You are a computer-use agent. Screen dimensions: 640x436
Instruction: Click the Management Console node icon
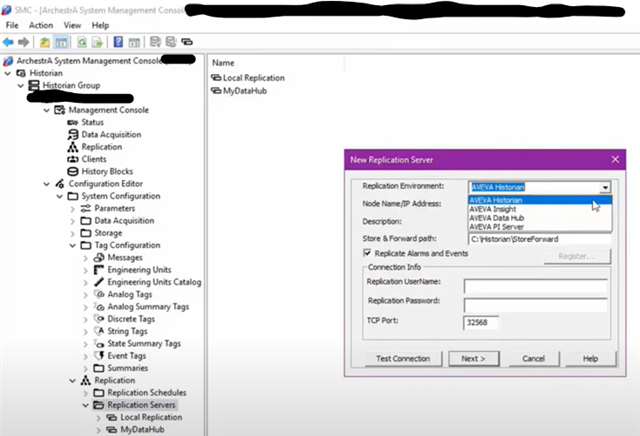click(60, 110)
